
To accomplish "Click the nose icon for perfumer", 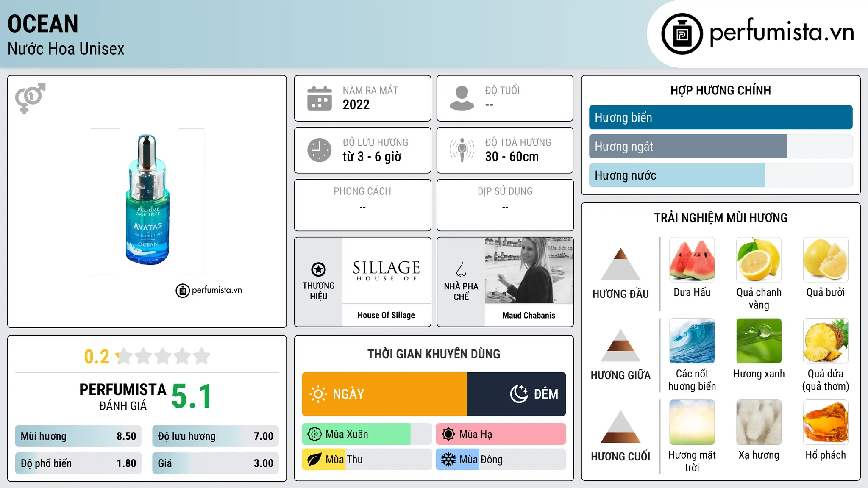I will point(461,269).
